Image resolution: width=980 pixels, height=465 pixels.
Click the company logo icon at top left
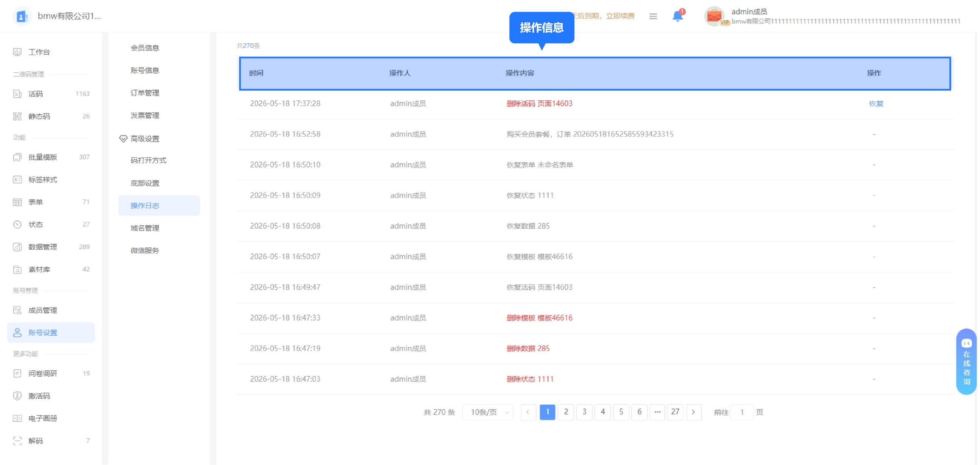point(22,16)
